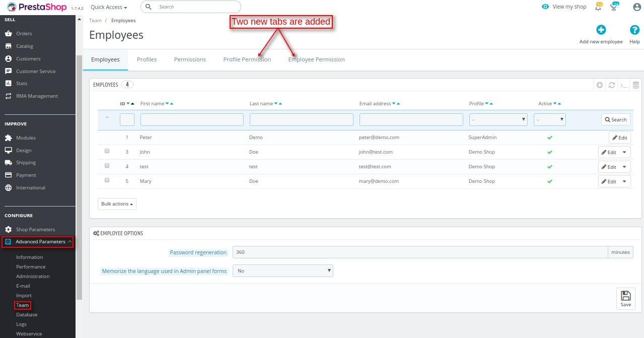
Task: Refresh the employees list icon
Action: click(x=612, y=85)
